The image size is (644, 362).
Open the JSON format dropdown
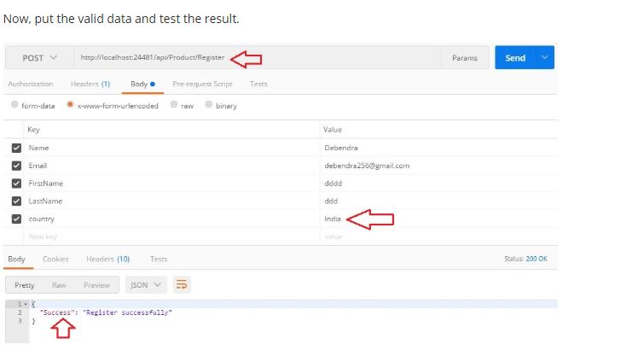pos(146,285)
